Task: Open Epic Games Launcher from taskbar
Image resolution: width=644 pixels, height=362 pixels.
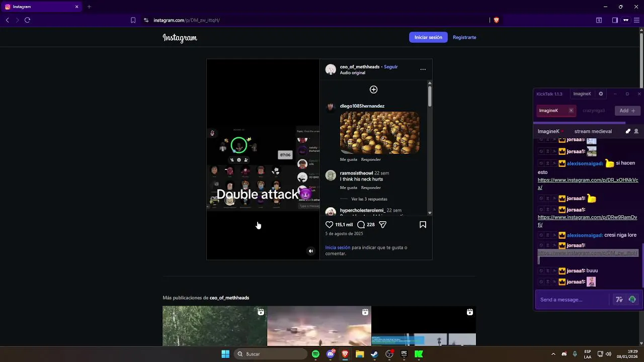Action: pyautogui.click(x=404, y=354)
